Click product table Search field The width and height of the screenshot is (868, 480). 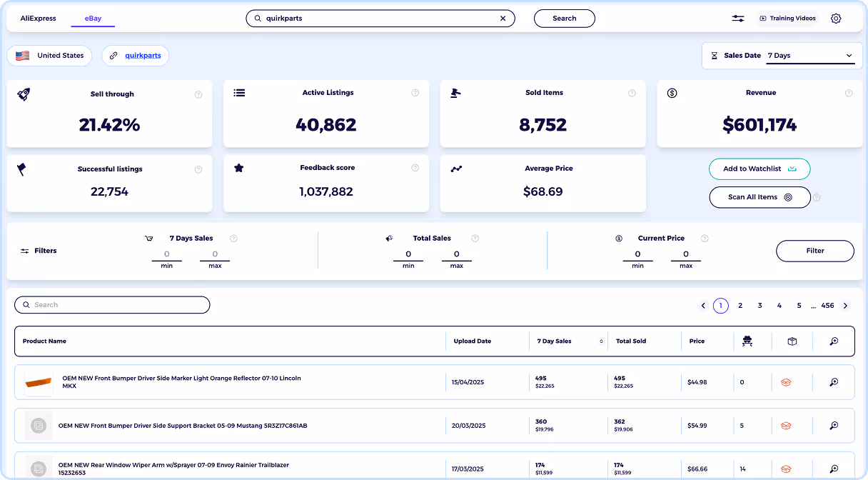pyautogui.click(x=112, y=305)
